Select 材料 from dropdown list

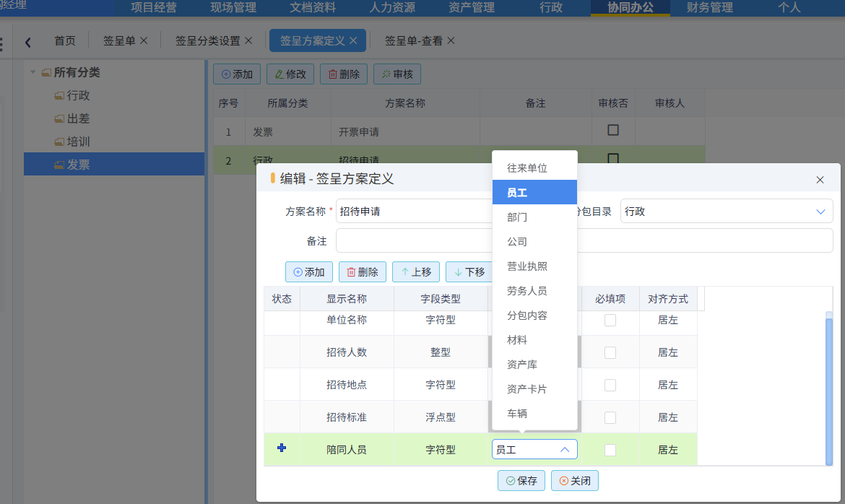click(x=534, y=339)
